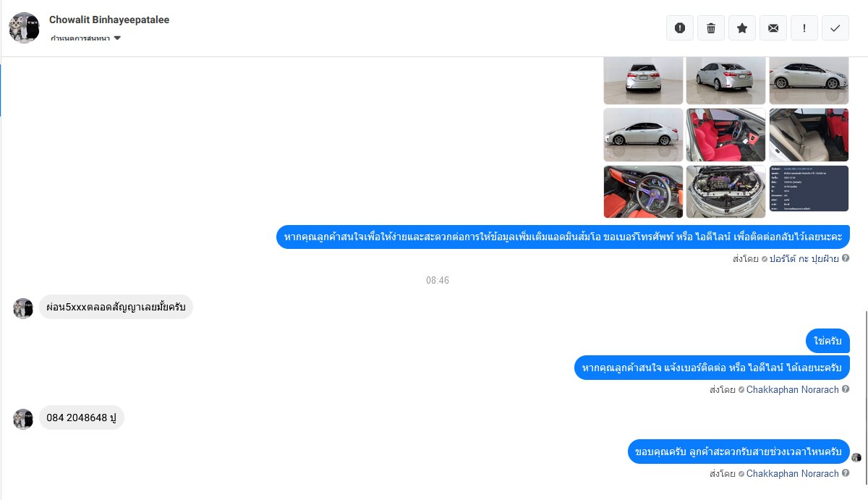This screenshot has width=868, height=500.
Task: Open the red seat interior photo
Action: click(x=726, y=135)
